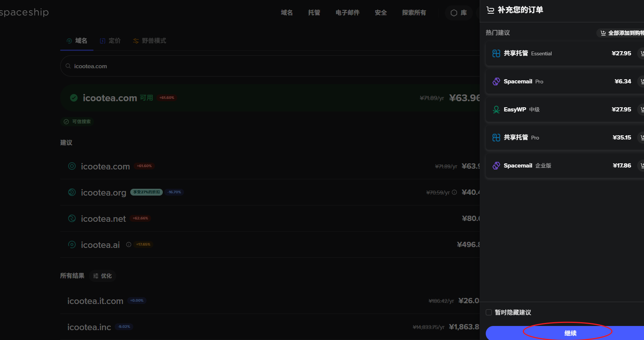
Task: Add all suggestions with 全部添加到购物车
Action: pos(621,33)
